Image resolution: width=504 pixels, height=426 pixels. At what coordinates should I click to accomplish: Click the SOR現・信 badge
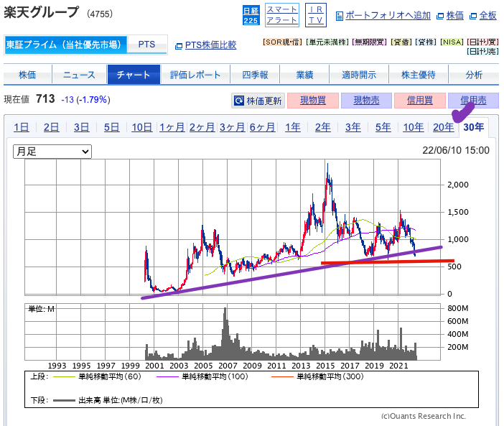click(283, 42)
